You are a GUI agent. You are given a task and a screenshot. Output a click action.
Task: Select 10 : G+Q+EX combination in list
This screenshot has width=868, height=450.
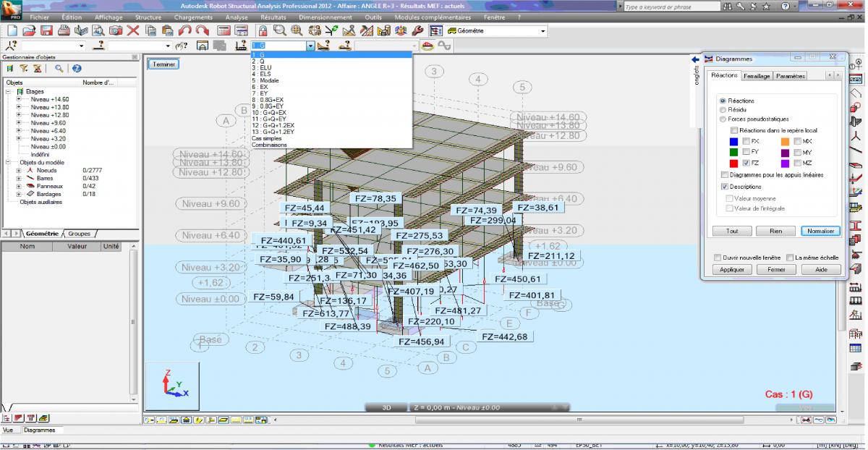[x=331, y=113]
